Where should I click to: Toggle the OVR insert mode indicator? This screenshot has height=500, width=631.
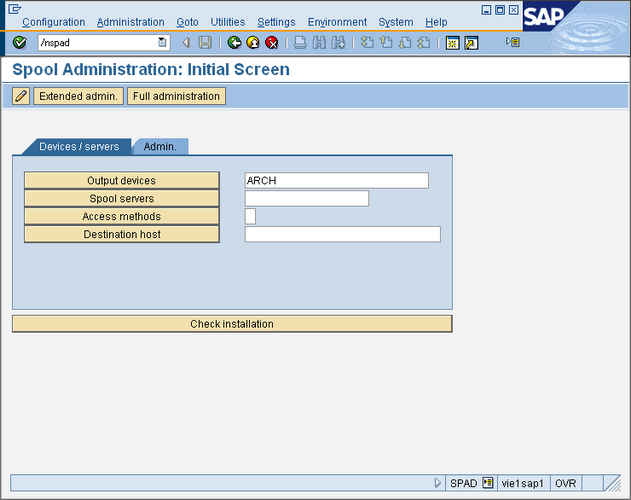click(x=566, y=482)
